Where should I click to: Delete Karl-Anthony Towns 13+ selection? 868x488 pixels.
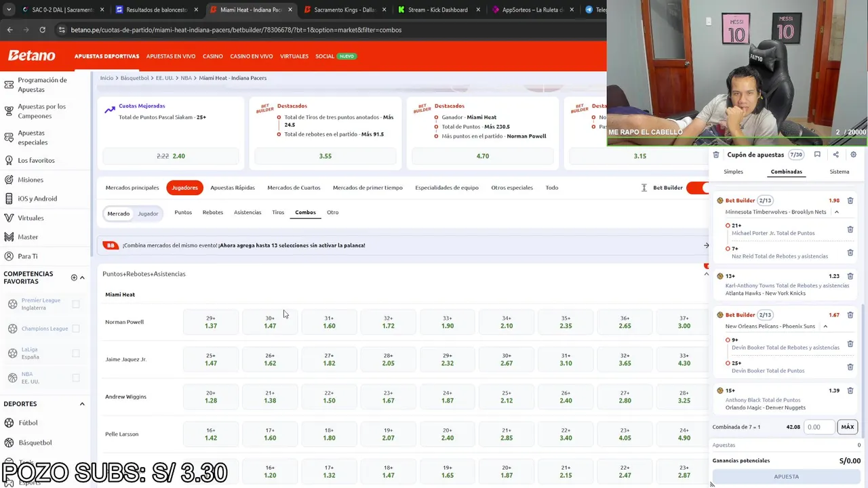tap(850, 277)
